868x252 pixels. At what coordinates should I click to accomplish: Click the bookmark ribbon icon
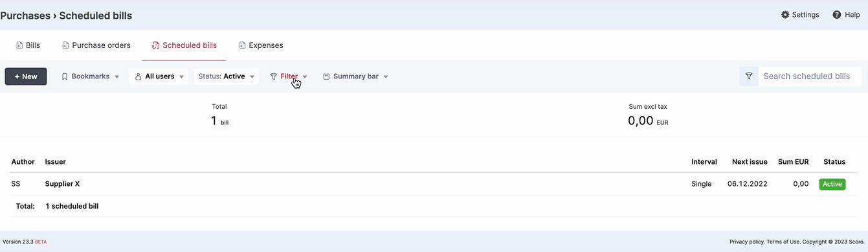pyautogui.click(x=65, y=76)
